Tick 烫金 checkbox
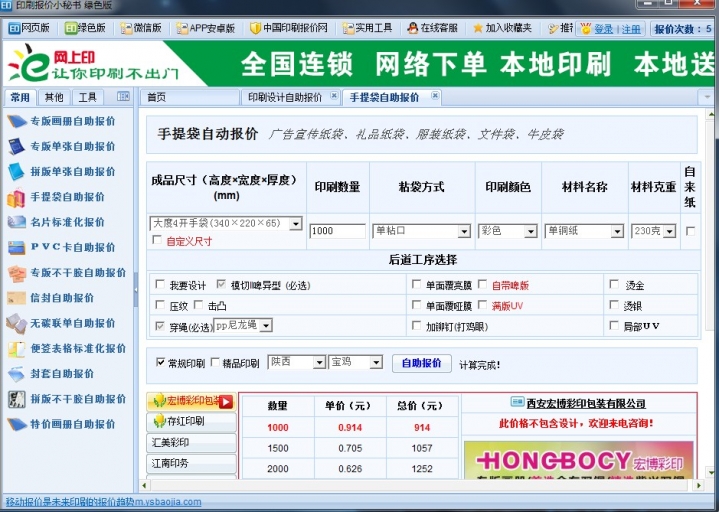719x512 pixels. pyautogui.click(x=614, y=285)
